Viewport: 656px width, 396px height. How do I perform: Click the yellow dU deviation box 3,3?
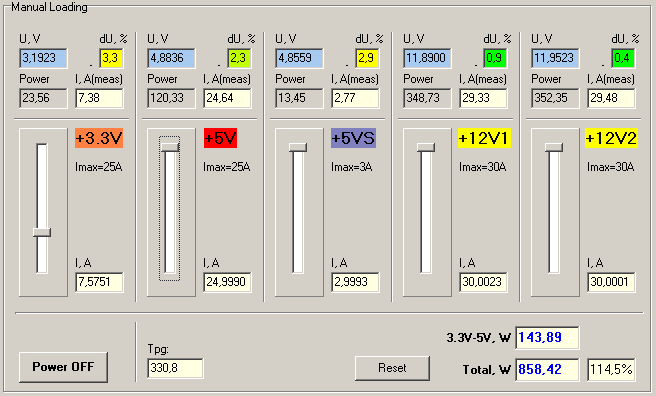tap(111, 58)
